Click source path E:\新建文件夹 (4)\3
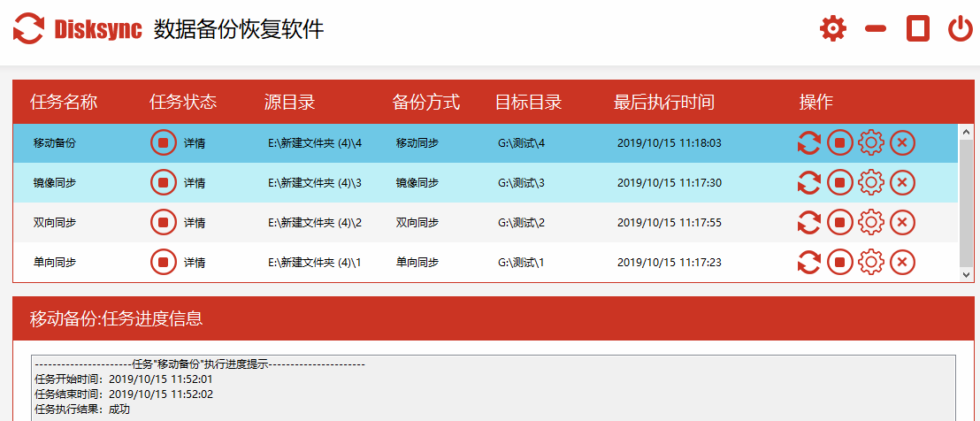Image resolution: width=980 pixels, height=421 pixels. point(315,183)
